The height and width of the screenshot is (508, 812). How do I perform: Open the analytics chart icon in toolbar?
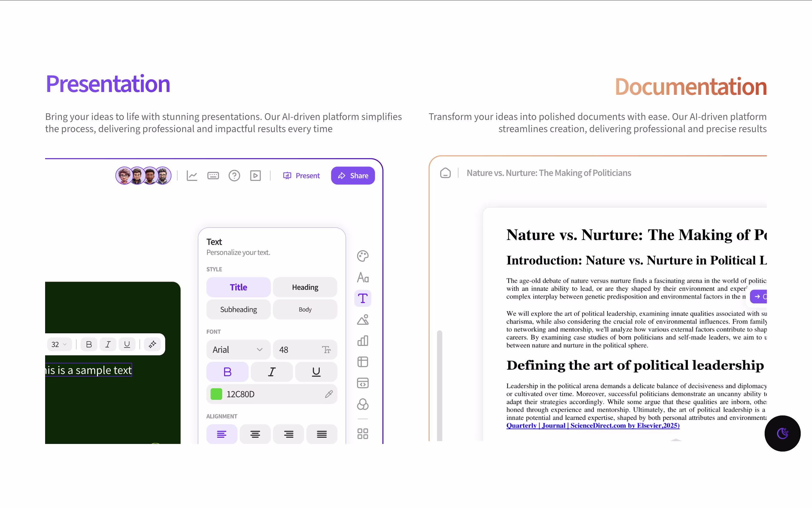pos(192,176)
